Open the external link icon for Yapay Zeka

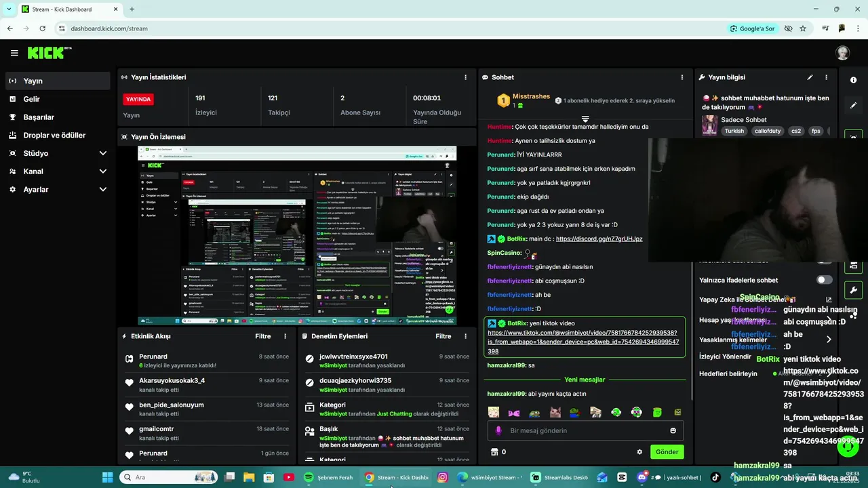[x=829, y=299]
